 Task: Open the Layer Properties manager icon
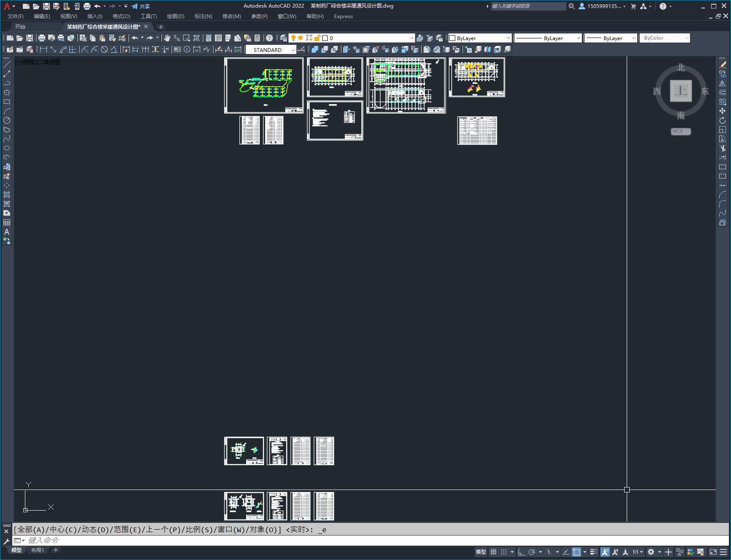(283, 38)
